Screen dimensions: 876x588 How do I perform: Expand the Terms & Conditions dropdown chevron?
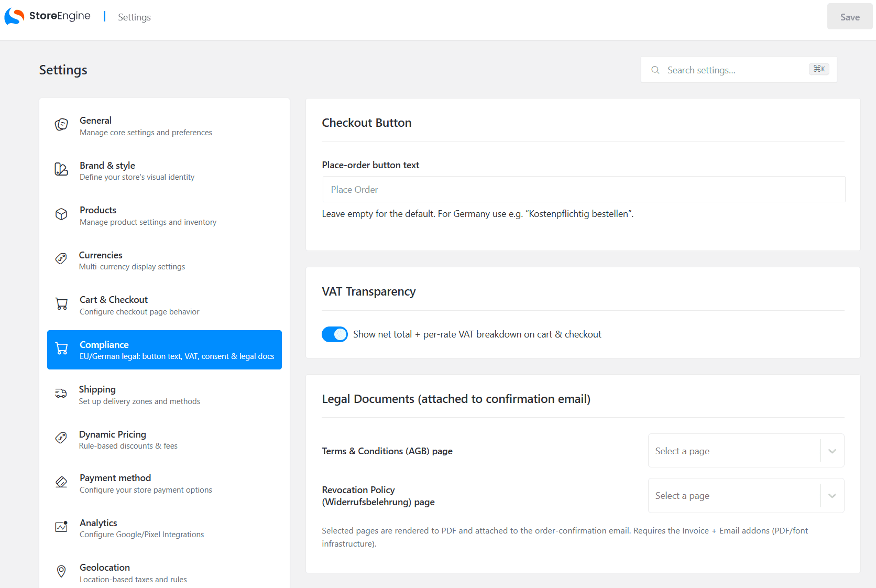(x=832, y=451)
